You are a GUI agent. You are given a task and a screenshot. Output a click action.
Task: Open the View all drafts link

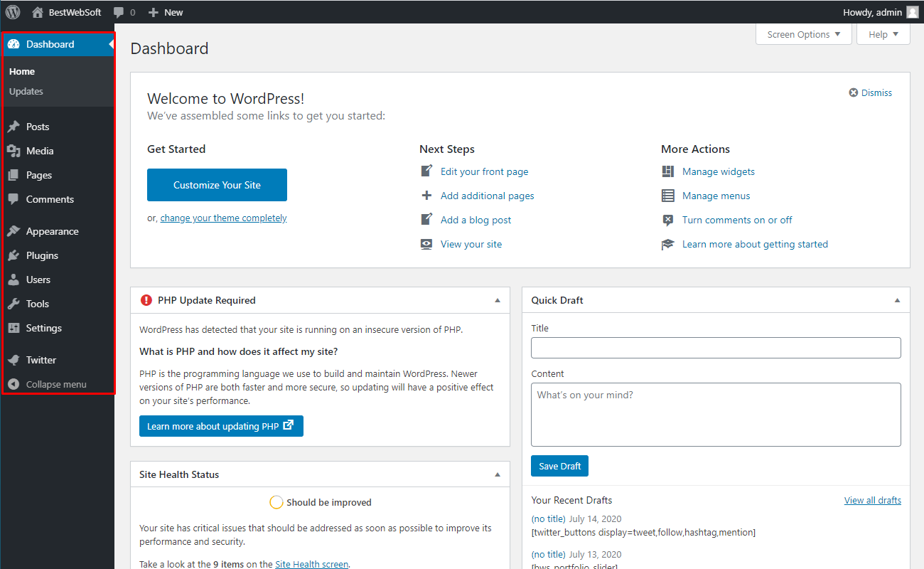pyautogui.click(x=873, y=500)
